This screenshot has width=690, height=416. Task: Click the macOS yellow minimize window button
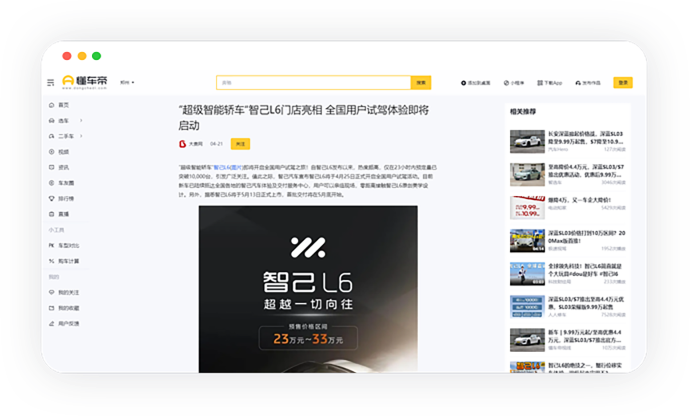tap(82, 56)
